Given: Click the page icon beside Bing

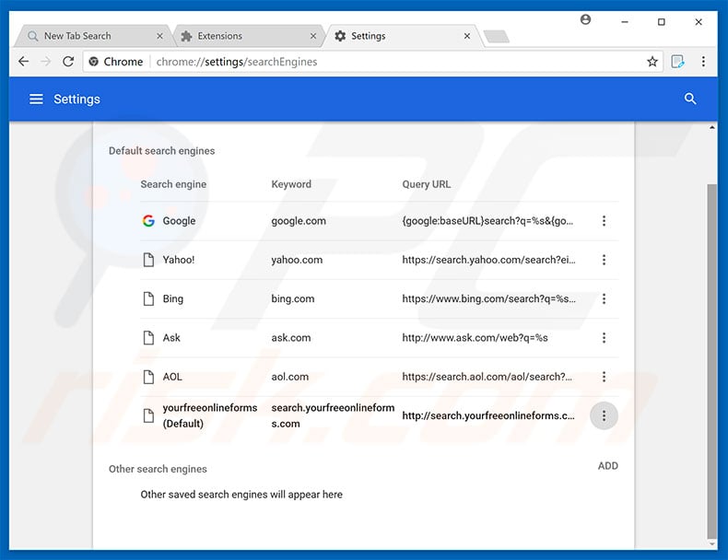Looking at the screenshot, I should click(x=148, y=298).
